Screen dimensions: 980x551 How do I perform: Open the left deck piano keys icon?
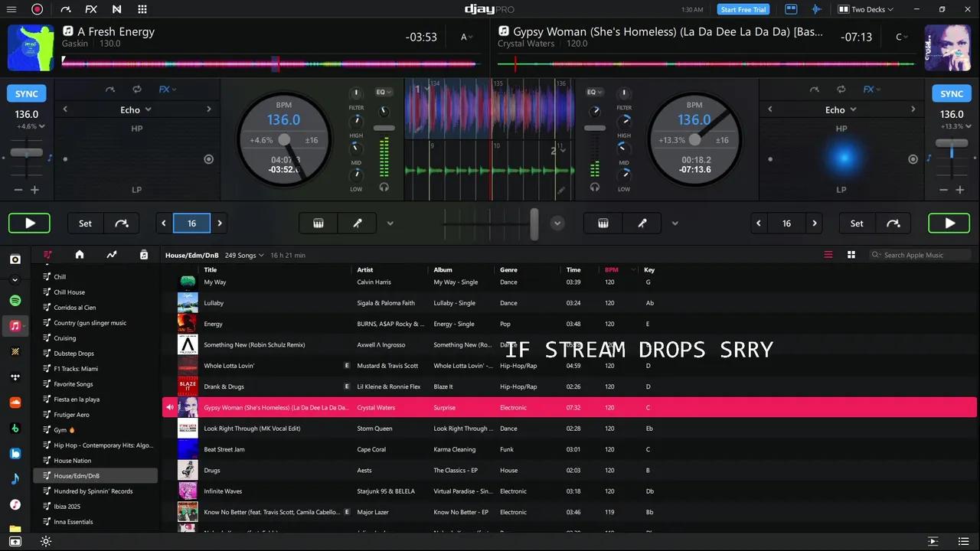click(318, 223)
